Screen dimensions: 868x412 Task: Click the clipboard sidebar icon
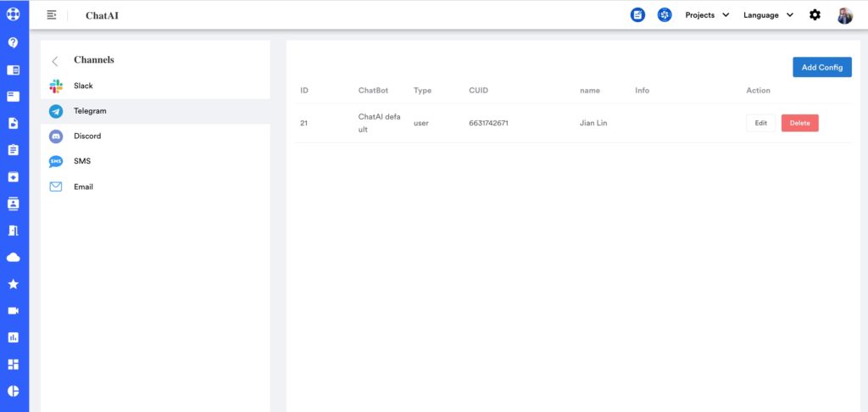pyautogui.click(x=14, y=149)
